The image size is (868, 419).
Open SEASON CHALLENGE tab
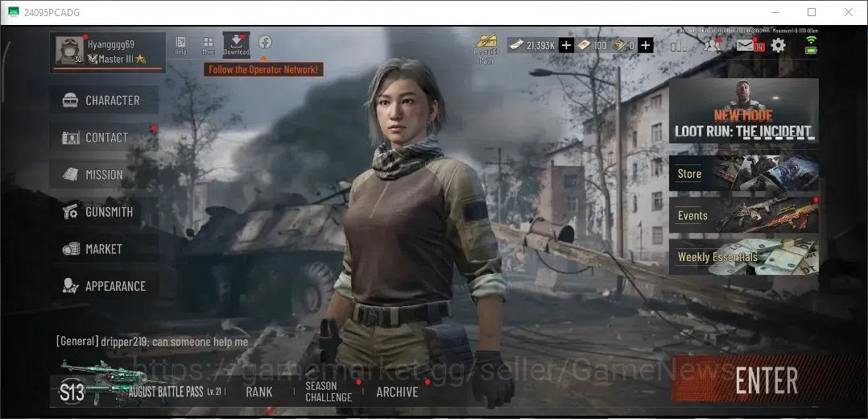[329, 392]
